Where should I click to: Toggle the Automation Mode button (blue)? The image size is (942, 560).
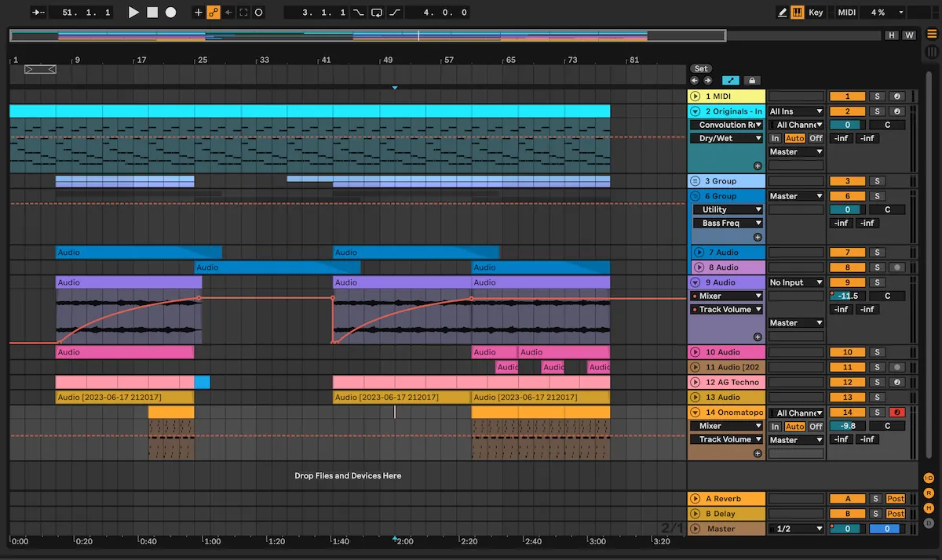pyautogui.click(x=731, y=80)
